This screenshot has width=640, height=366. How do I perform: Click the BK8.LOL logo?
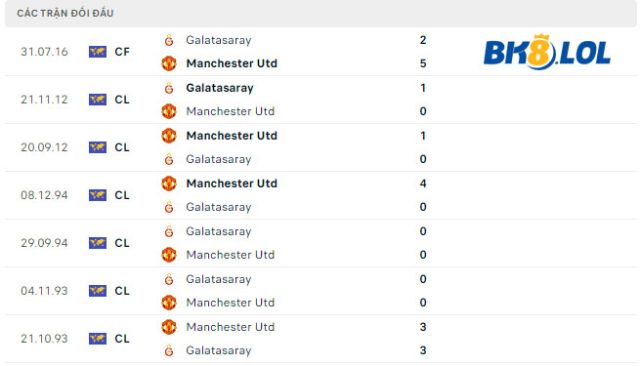coord(547,52)
